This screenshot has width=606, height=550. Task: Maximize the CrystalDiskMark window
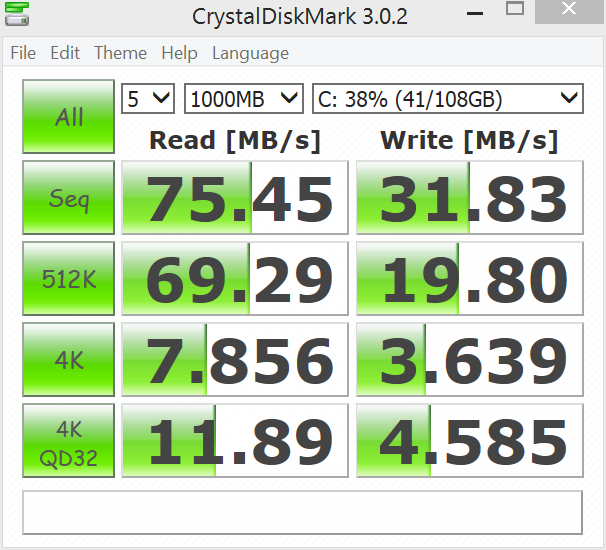(x=515, y=9)
